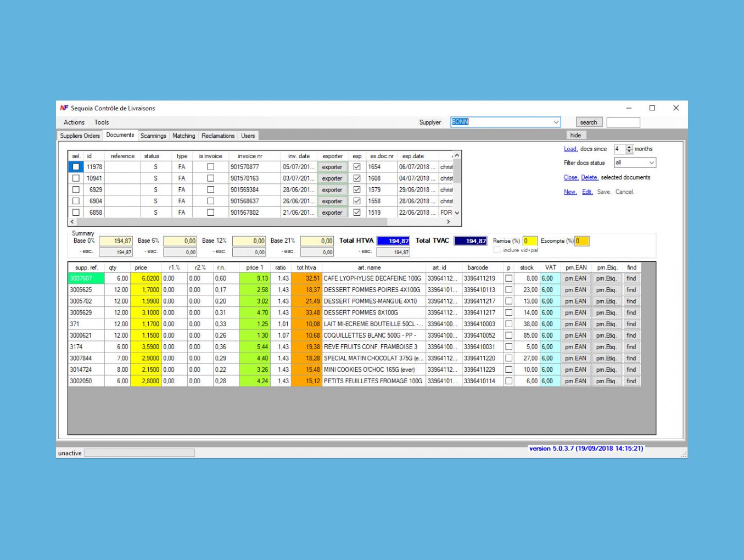Select checkbox for document 10941
744x560 pixels.
76,178
